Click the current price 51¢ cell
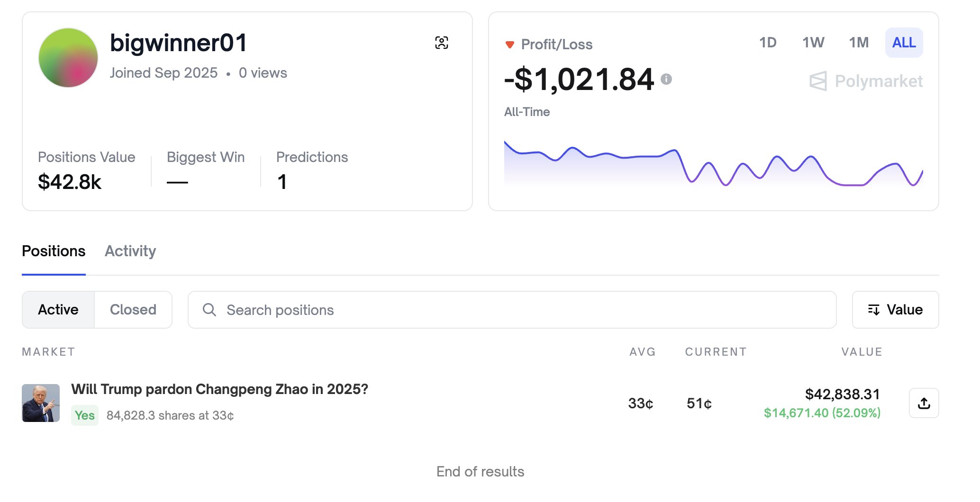Viewport: 980px width, 502px height. pos(699,403)
